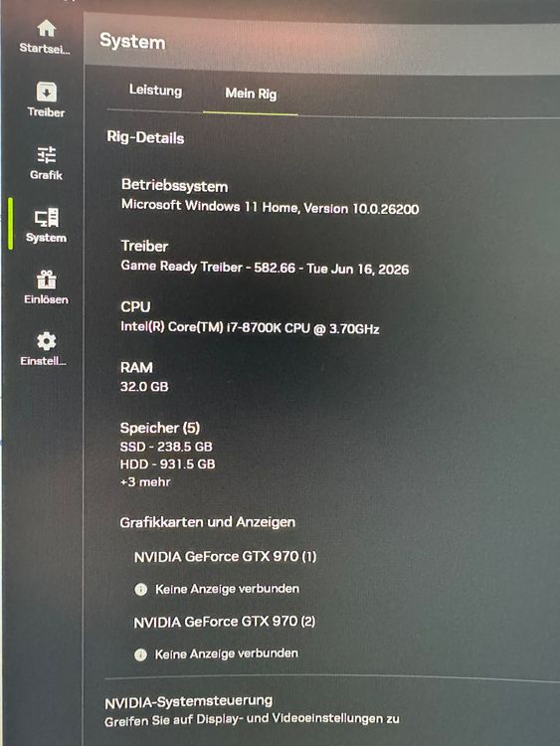Click the 'Betriebssystem' label
Viewport: 560px width, 746px height.
[174, 185]
